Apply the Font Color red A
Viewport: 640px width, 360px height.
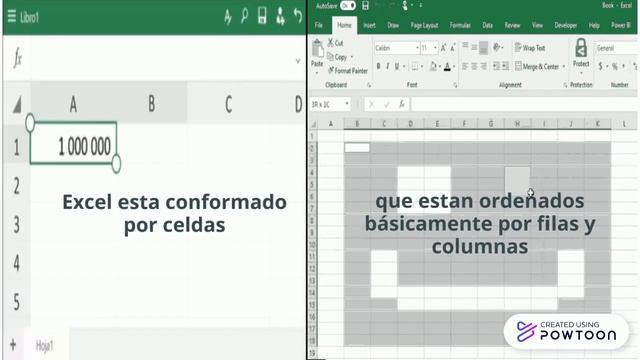(x=447, y=66)
